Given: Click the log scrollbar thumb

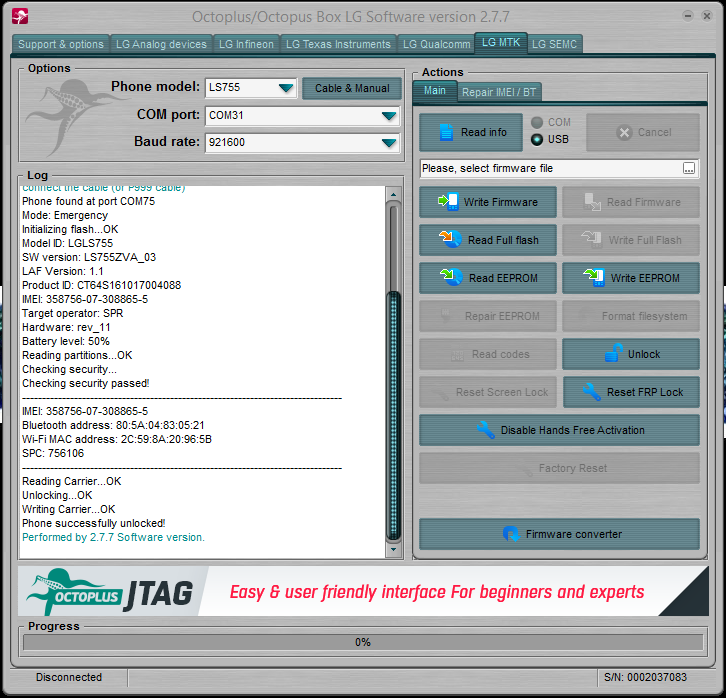Looking at the screenshot, I should click(394, 415).
